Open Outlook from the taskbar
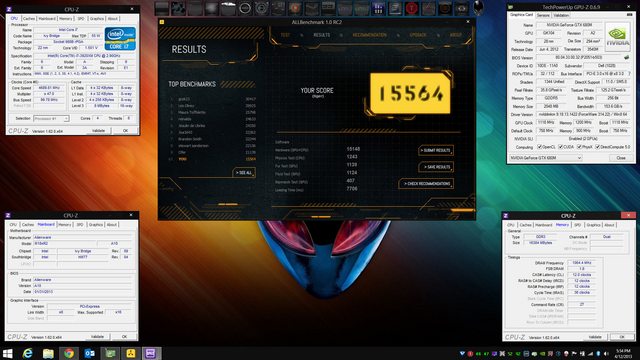Screen dimensions: 640x360 tap(89, 353)
